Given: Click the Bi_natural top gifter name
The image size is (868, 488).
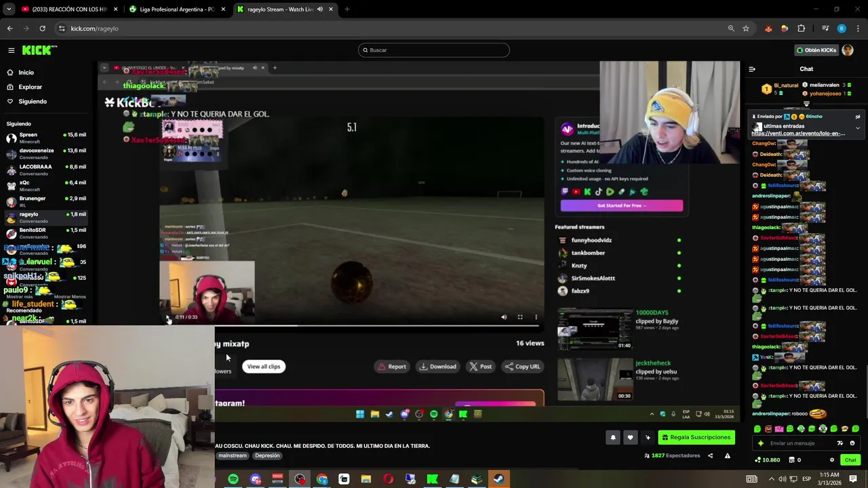Looking at the screenshot, I should pyautogui.click(x=786, y=86).
